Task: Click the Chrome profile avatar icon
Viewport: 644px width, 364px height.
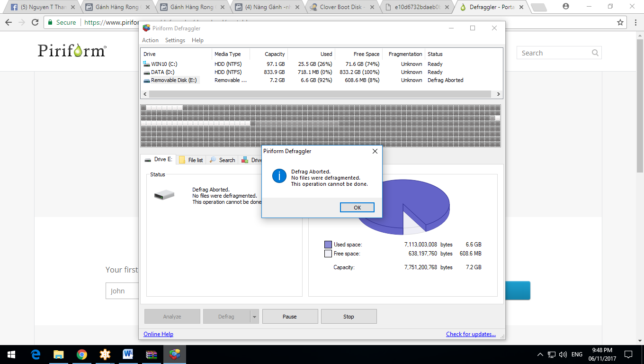Action: tap(566, 6)
